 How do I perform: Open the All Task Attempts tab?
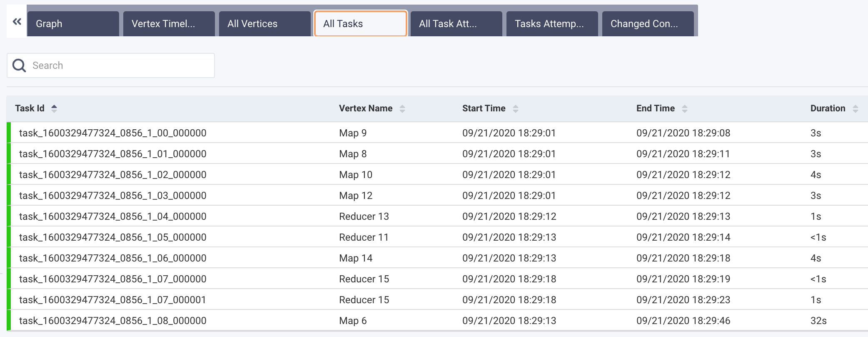[456, 24]
